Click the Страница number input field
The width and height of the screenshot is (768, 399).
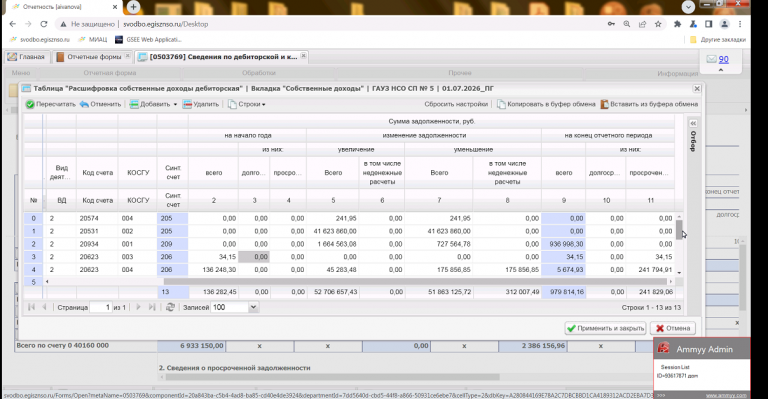point(101,307)
